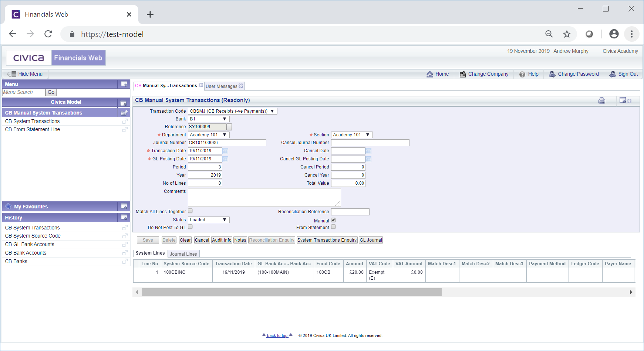644x351 pixels.
Task: Open the browser profile account icon
Action: [x=614, y=34]
